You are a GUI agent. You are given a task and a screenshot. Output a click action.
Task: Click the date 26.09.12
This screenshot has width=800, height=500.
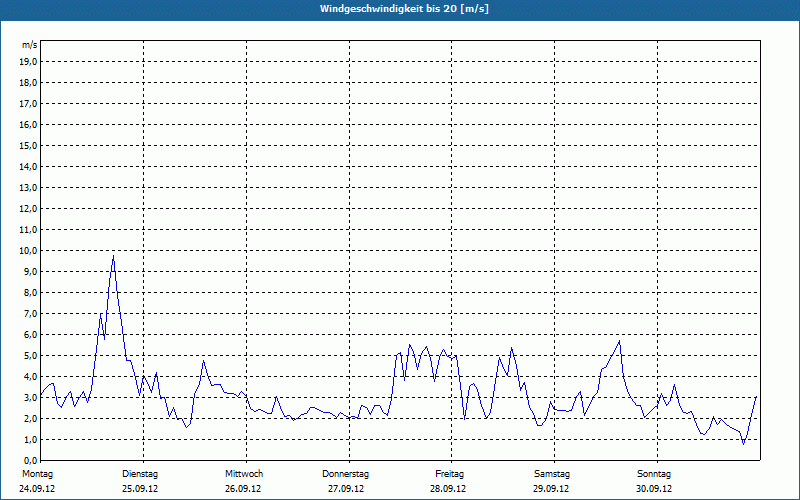[243, 489]
